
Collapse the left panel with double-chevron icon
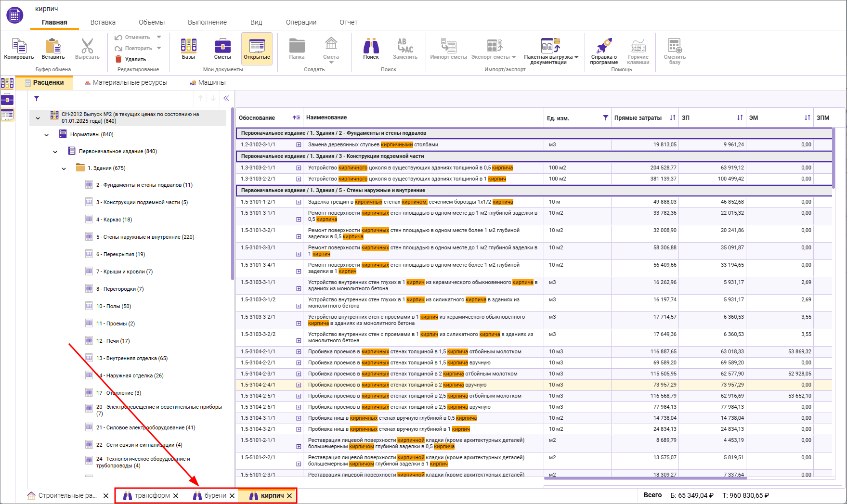click(226, 99)
